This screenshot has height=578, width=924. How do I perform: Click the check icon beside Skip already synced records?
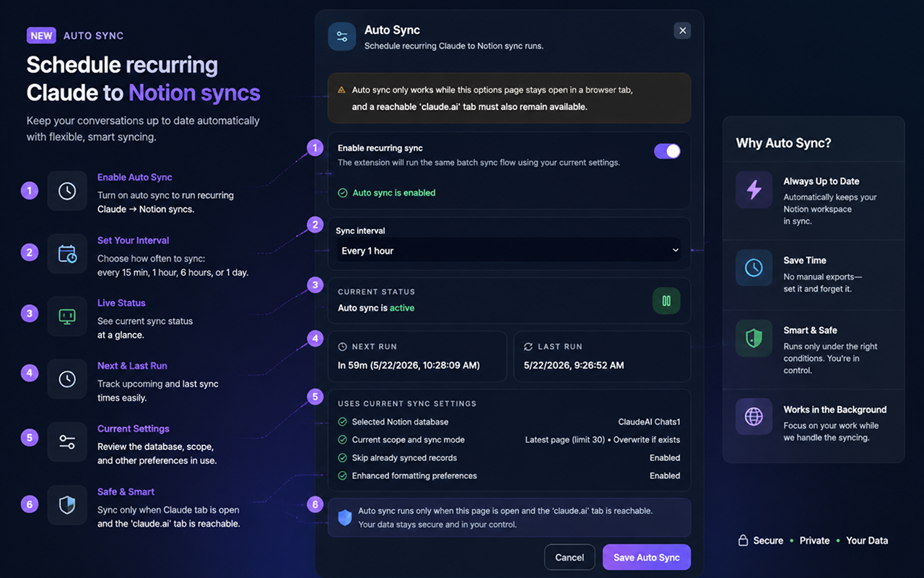click(x=343, y=458)
